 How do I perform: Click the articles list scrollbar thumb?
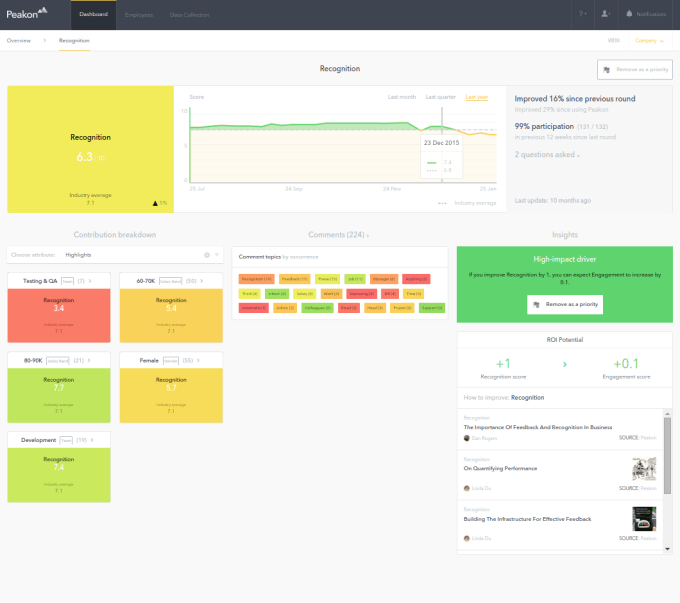tap(667, 456)
